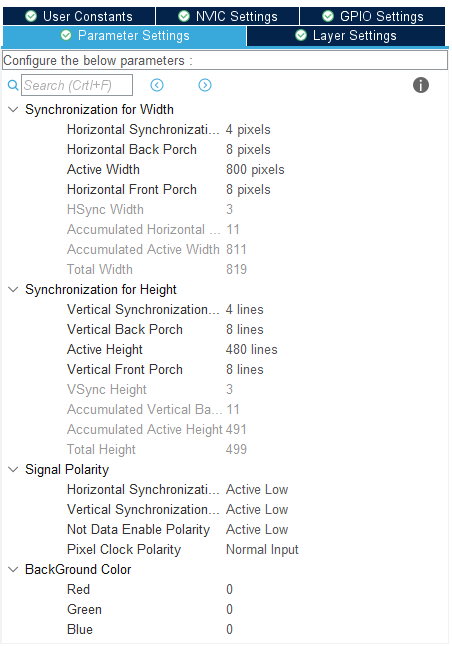Go to previous search result arrow
The image size is (452, 647).
157,85
